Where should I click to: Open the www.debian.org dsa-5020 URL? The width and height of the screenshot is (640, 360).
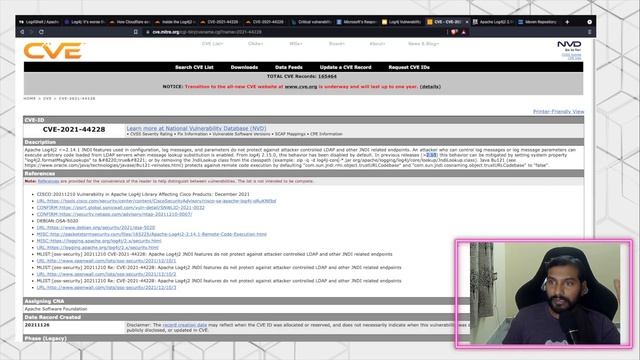click(96, 227)
